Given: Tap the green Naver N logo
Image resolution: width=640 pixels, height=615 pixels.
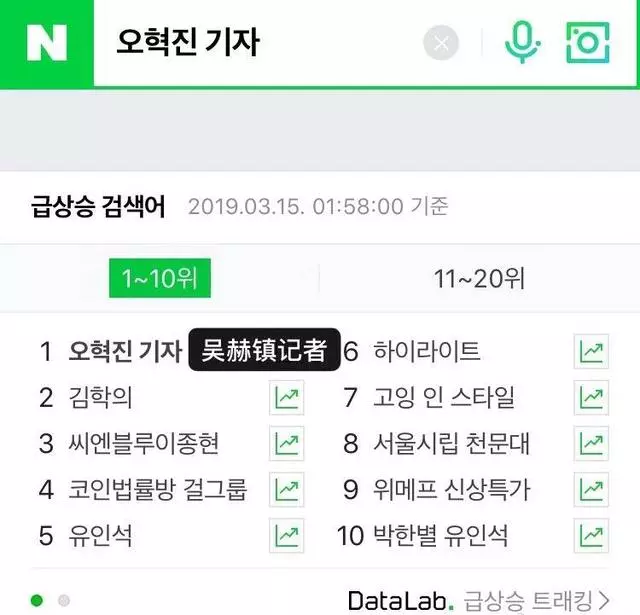Looking at the screenshot, I should point(47,43).
